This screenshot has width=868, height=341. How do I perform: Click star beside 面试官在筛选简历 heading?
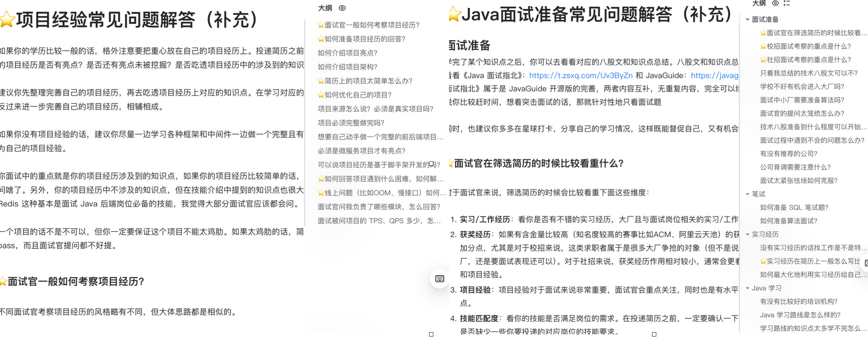(451, 163)
